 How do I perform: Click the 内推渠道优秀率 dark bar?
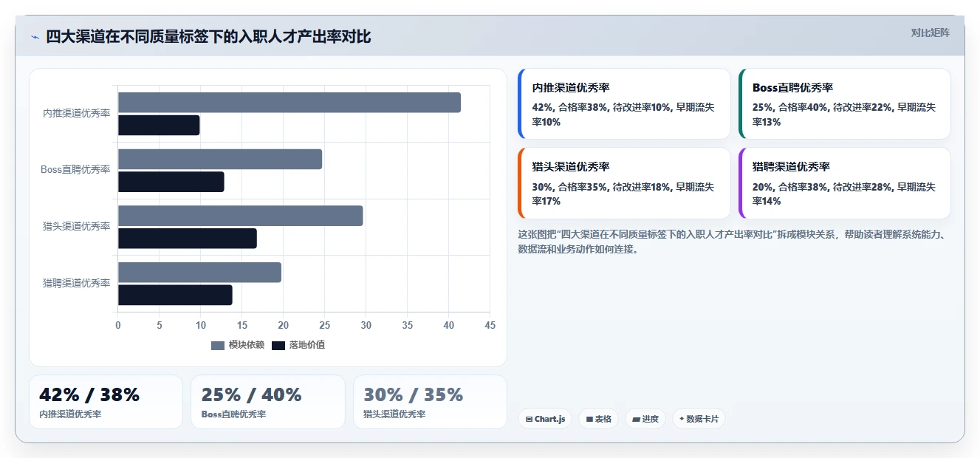coord(159,126)
